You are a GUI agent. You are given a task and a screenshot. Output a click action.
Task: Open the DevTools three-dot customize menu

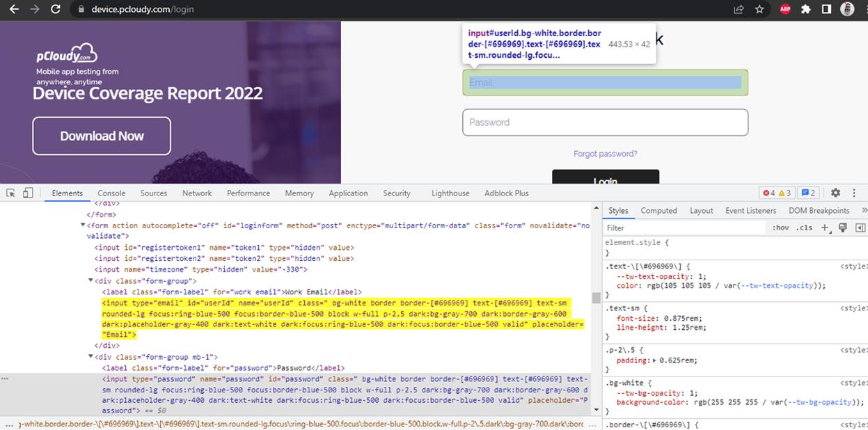coord(854,193)
